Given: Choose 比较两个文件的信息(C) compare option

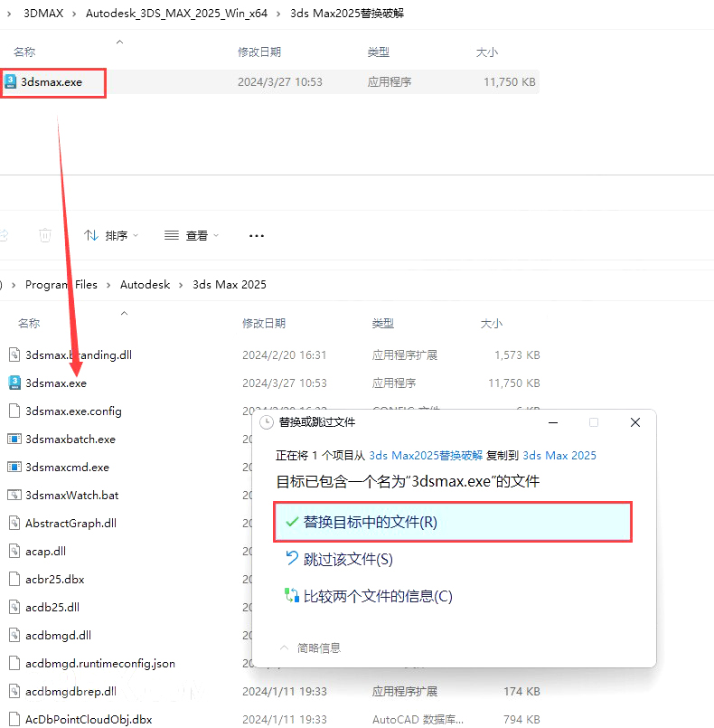Looking at the screenshot, I should tap(369, 596).
